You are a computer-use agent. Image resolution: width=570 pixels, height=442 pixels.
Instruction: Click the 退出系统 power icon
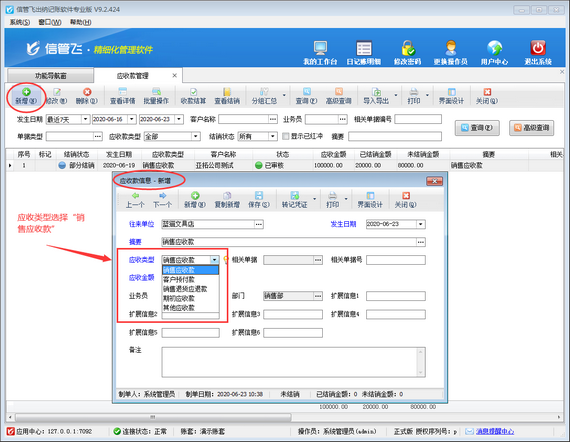tap(538, 53)
